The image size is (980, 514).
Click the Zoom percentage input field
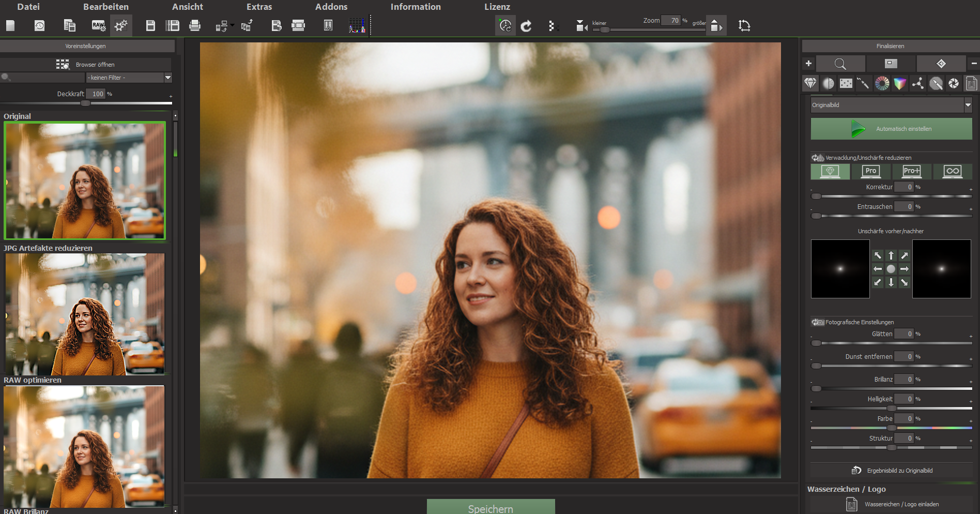670,21
